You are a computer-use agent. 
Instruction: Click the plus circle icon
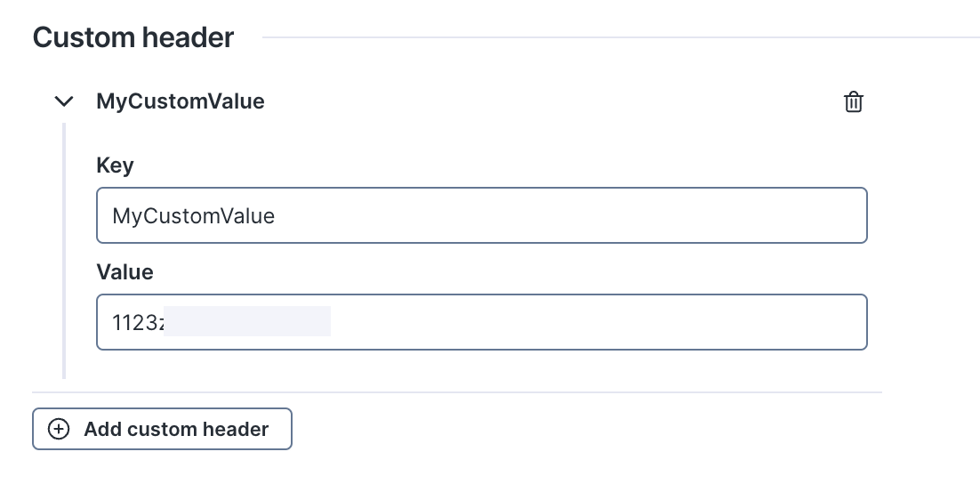pyautogui.click(x=59, y=429)
